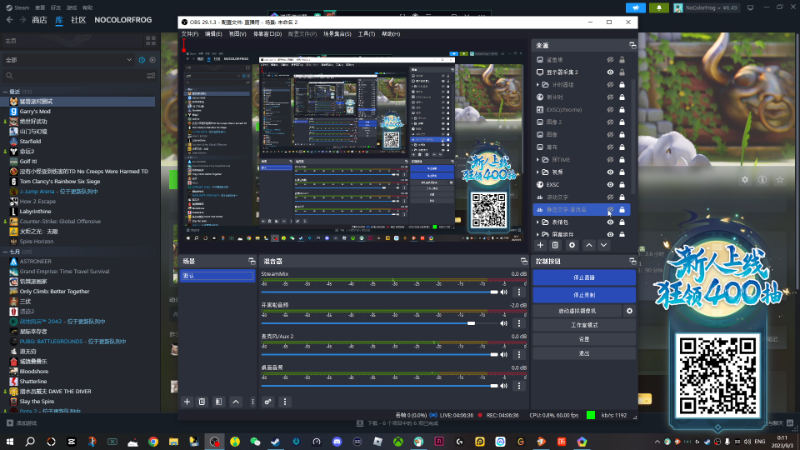Expand the 表情包 source group

(x=537, y=222)
